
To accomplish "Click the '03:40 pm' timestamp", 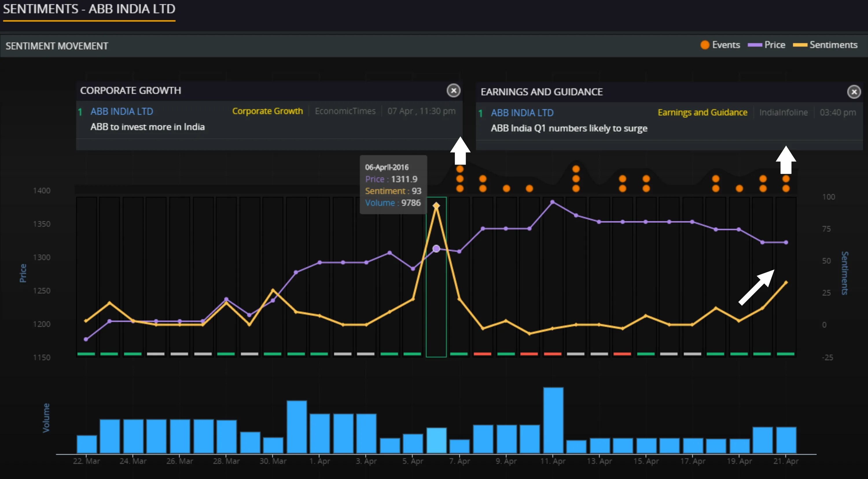I will point(838,113).
